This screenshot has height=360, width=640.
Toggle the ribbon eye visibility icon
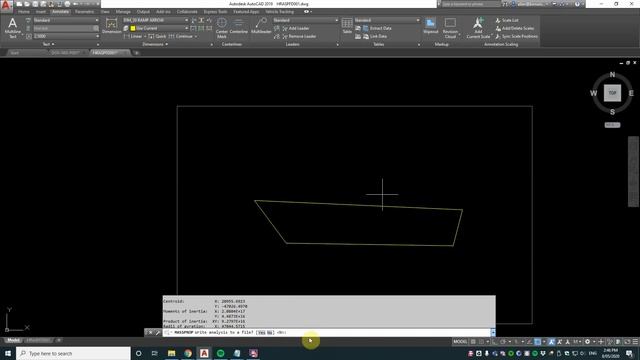click(306, 12)
